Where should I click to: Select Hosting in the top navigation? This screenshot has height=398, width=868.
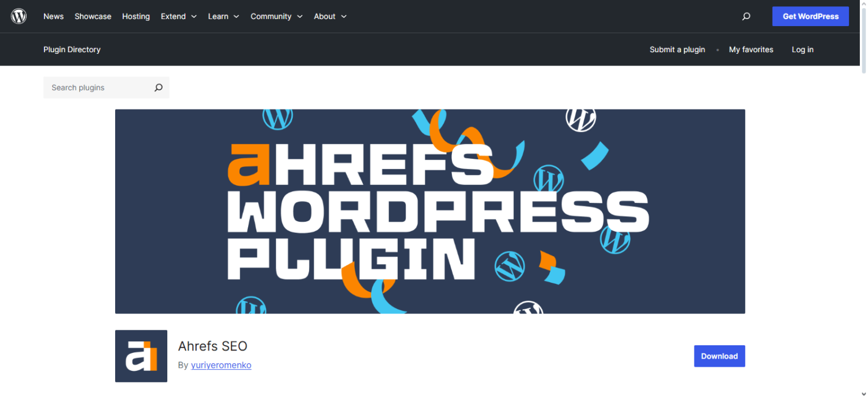pyautogui.click(x=136, y=16)
